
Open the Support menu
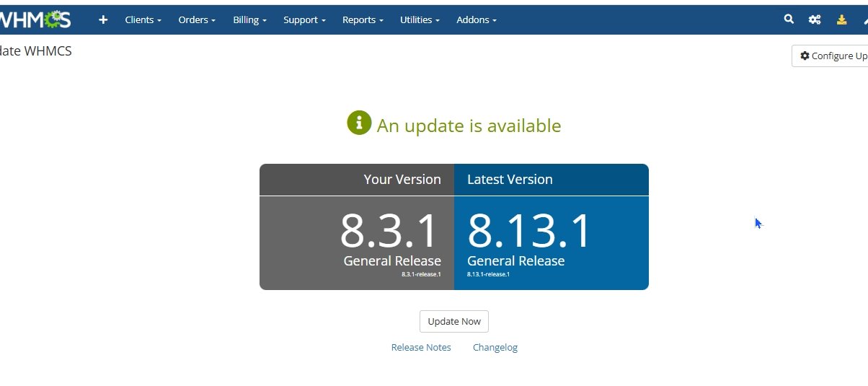304,20
